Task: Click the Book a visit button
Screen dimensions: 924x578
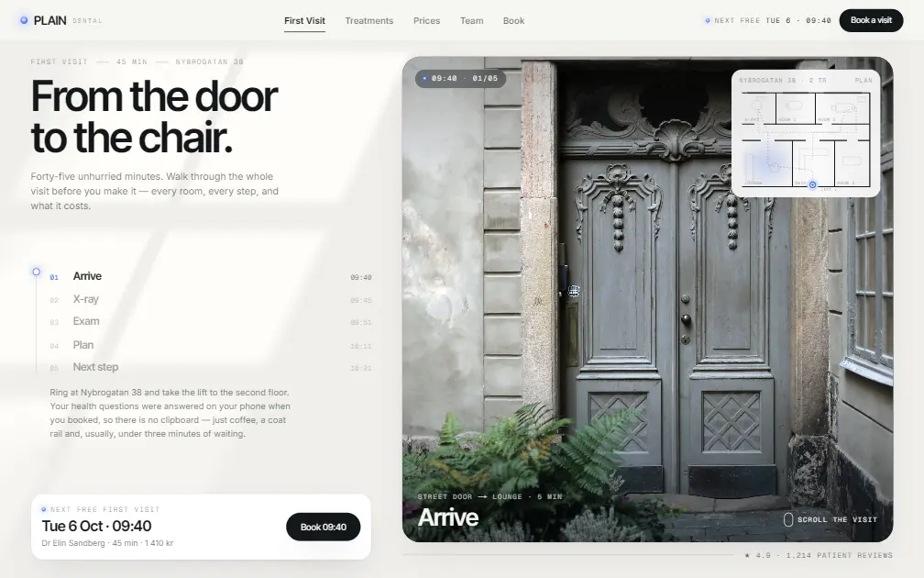Action: 871,20
